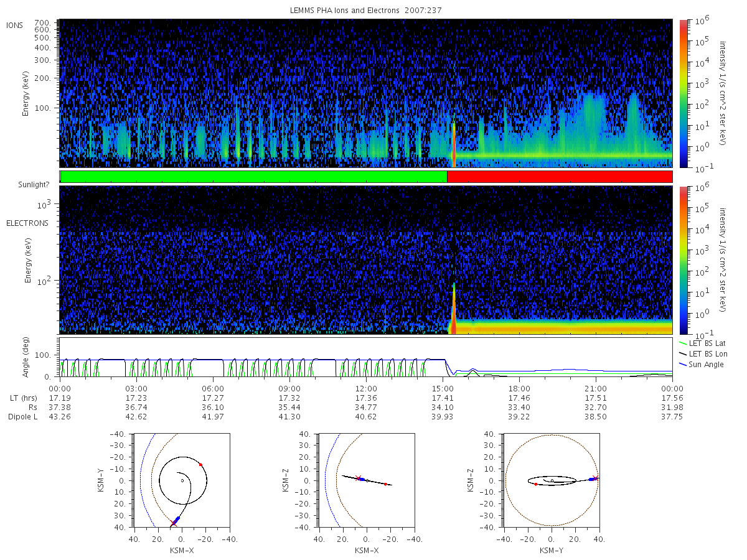Screen dimensions: 747x560
Task: Click the red segment of the sunlight bar
Action: pos(560,177)
